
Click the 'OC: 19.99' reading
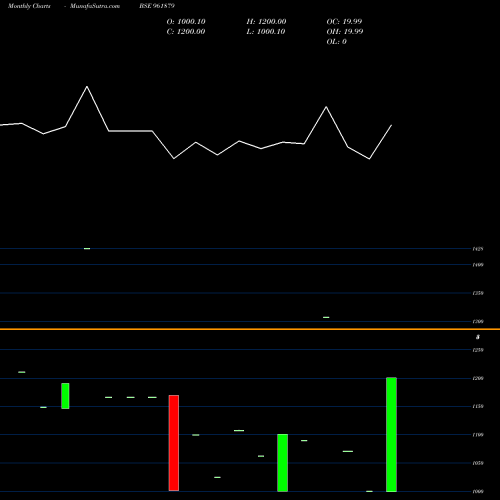point(344,22)
